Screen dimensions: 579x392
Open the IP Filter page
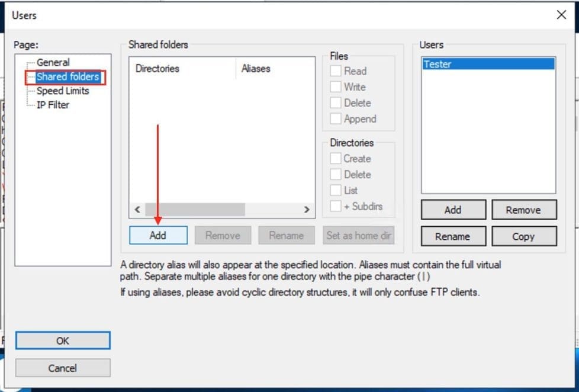tap(53, 105)
